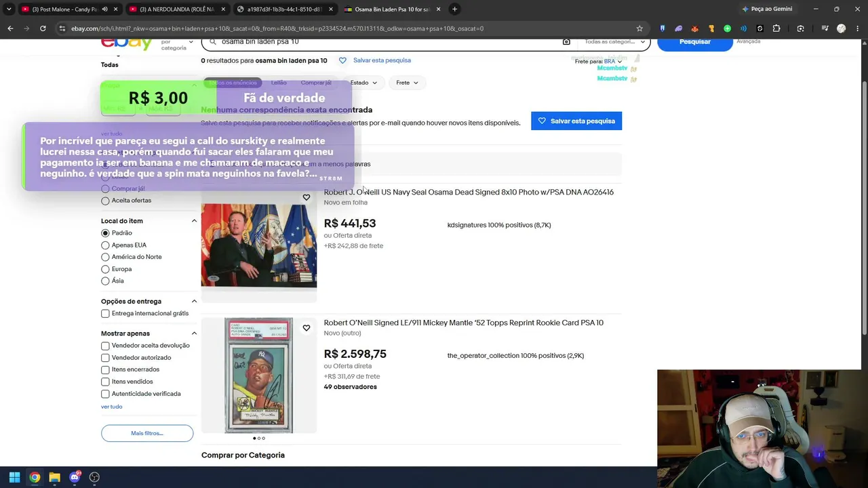Select the Padrão location radio button
Image resolution: width=868 pixels, height=488 pixels.
105,233
